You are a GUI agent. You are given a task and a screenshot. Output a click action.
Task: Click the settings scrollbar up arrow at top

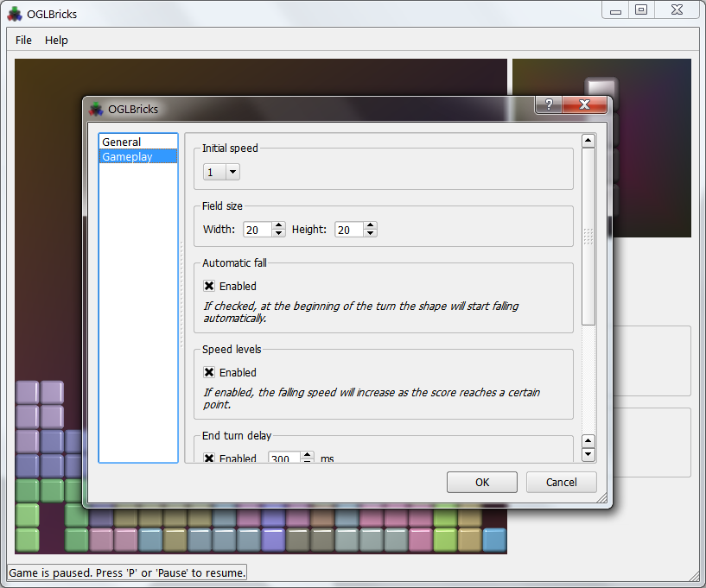coord(588,141)
